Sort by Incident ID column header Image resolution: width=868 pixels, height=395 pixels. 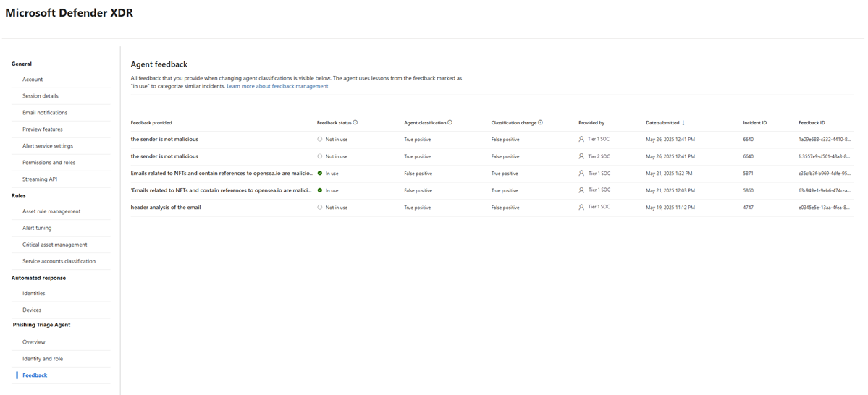[x=754, y=123]
